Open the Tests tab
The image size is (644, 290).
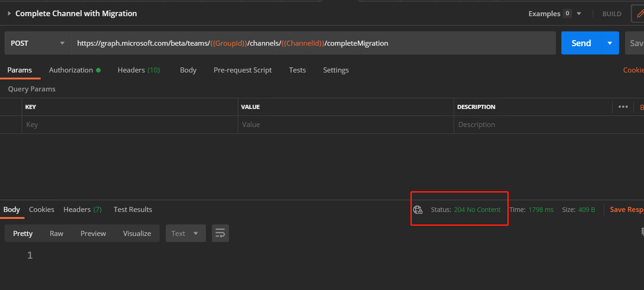[297, 70]
